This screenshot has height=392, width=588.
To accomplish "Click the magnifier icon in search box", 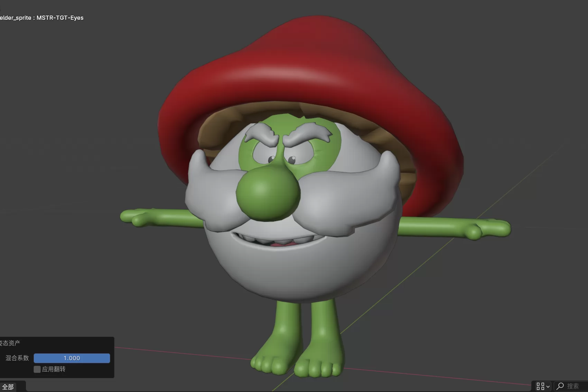I will (x=560, y=386).
